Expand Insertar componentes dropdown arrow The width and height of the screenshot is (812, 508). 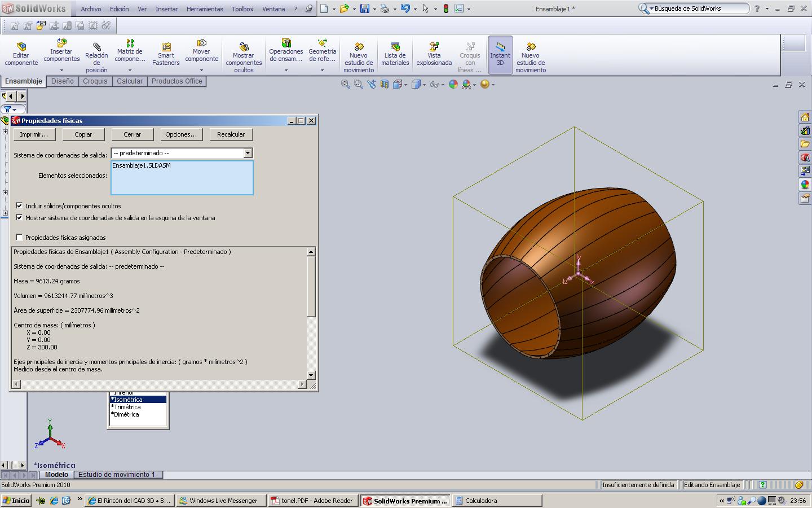(x=61, y=71)
